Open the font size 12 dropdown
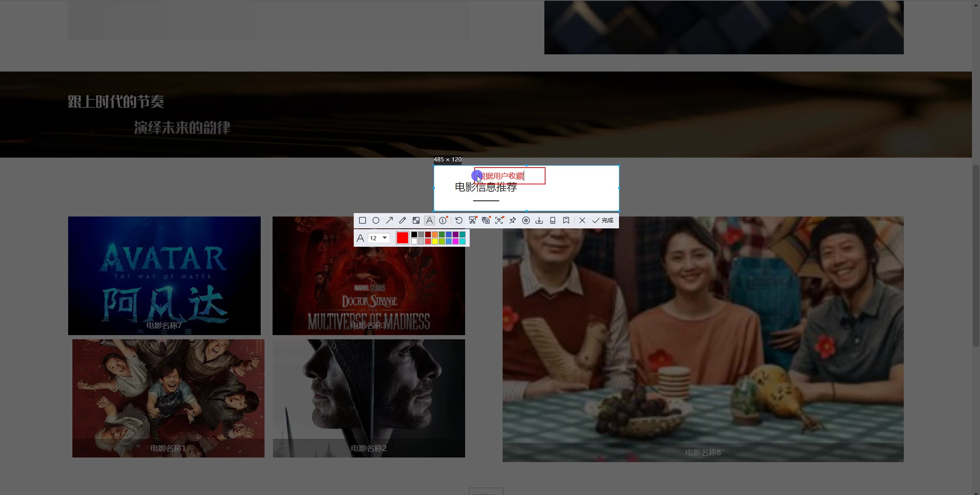 pos(385,238)
